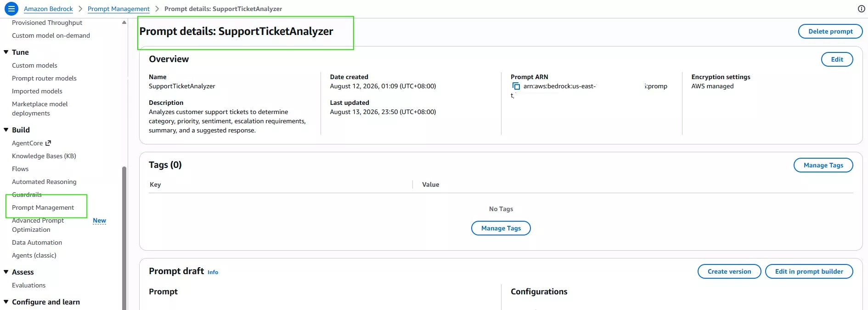This screenshot has height=310, width=868.
Task: Collapse the Tune section triangle
Action: 6,52
